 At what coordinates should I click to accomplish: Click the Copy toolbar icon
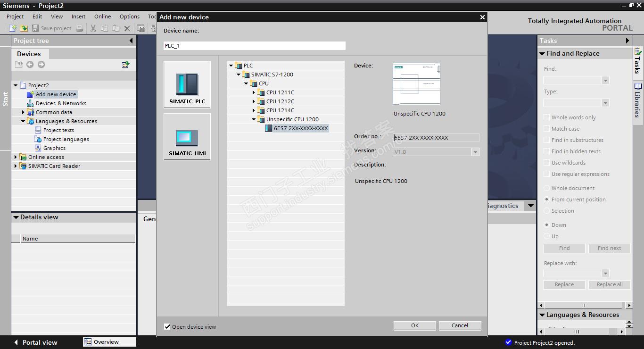(104, 28)
